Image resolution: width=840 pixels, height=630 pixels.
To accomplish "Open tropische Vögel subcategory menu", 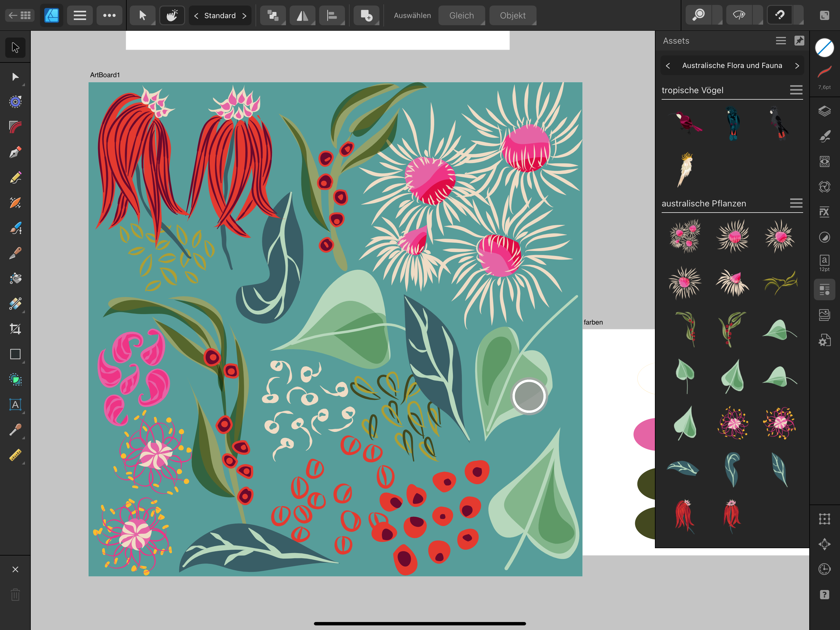I will (x=796, y=90).
